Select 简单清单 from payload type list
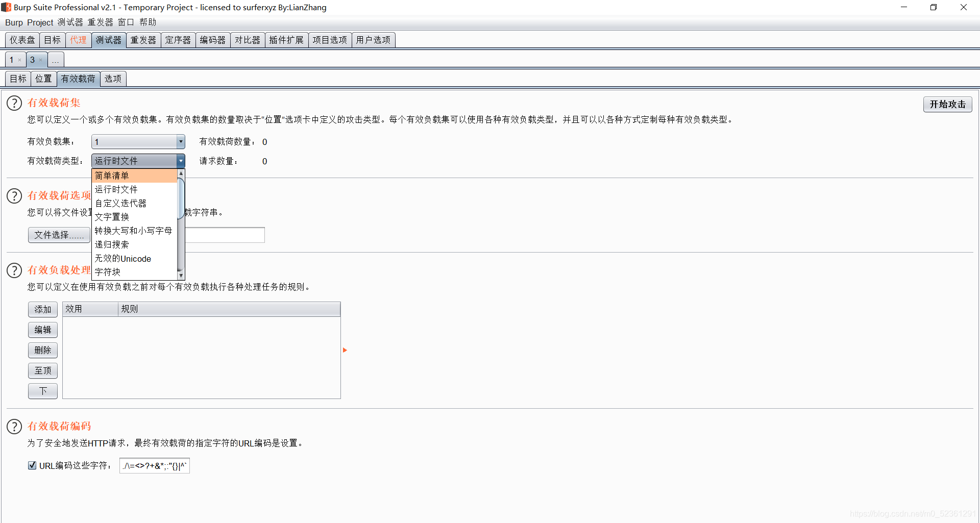 click(x=134, y=176)
